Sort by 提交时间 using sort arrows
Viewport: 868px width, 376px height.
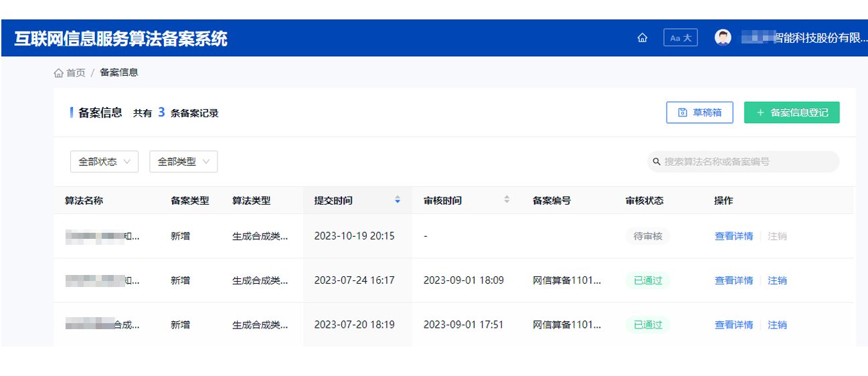398,200
